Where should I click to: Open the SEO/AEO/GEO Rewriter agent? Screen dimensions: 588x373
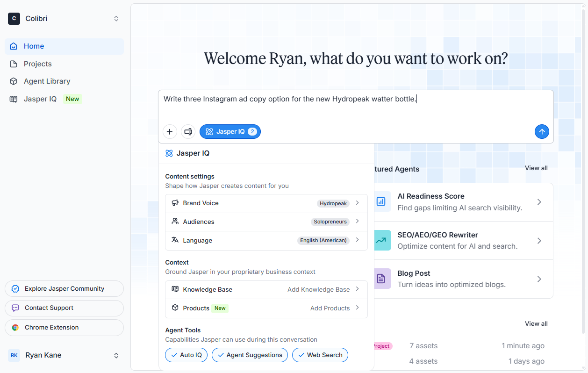click(463, 240)
